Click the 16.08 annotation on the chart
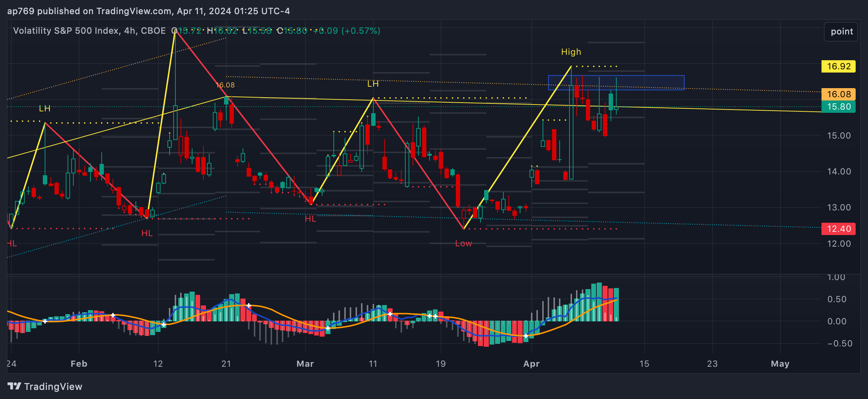The width and height of the screenshot is (868, 399). [x=225, y=85]
